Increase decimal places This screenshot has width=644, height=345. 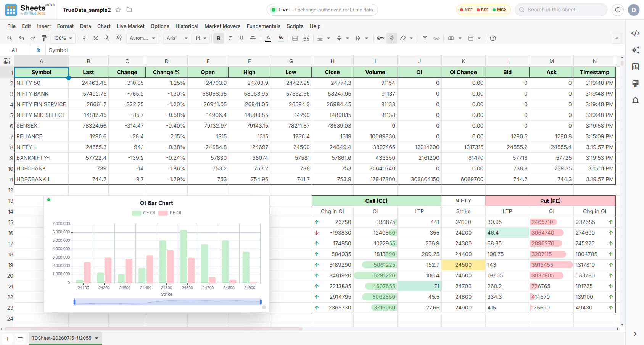click(x=119, y=38)
